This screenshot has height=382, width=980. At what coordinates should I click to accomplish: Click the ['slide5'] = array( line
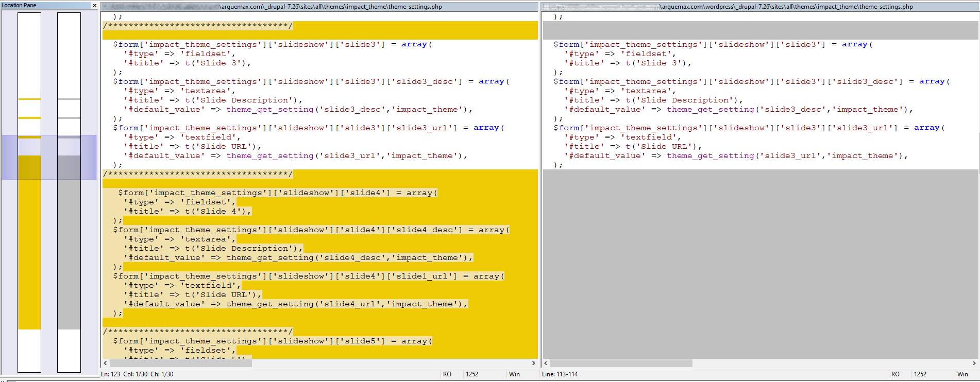pyautogui.click(x=272, y=341)
